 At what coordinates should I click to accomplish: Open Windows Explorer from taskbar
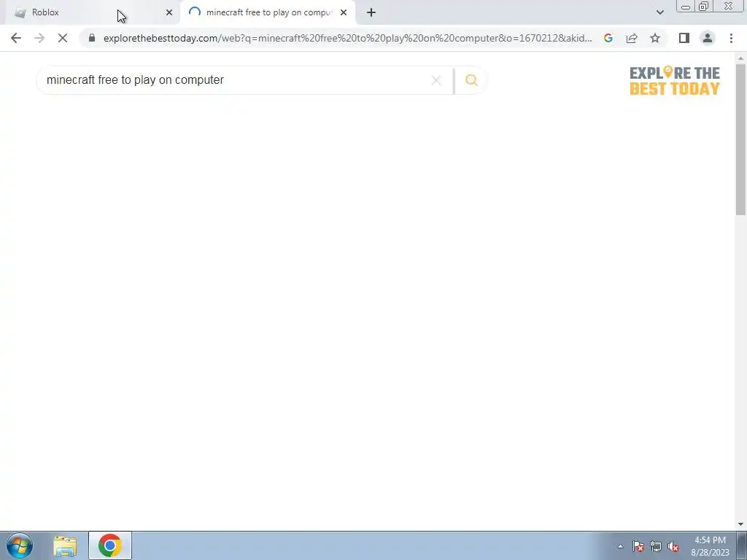pos(65,546)
